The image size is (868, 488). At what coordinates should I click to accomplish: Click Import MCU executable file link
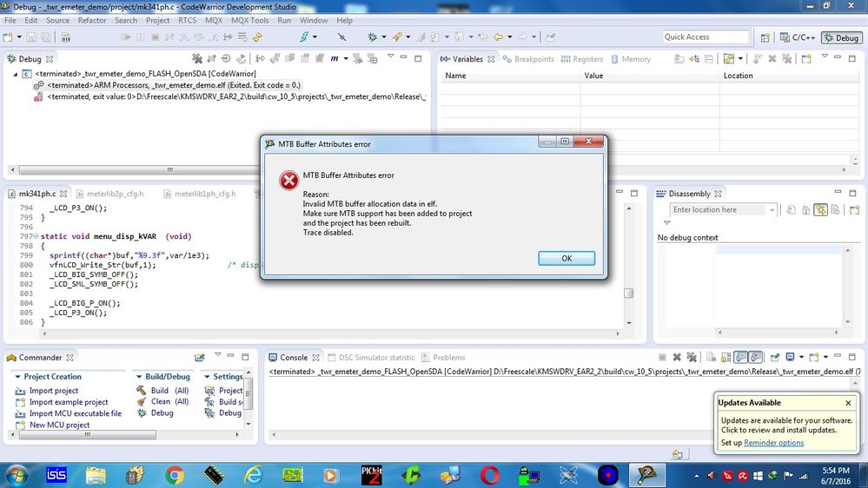click(x=75, y=413)
